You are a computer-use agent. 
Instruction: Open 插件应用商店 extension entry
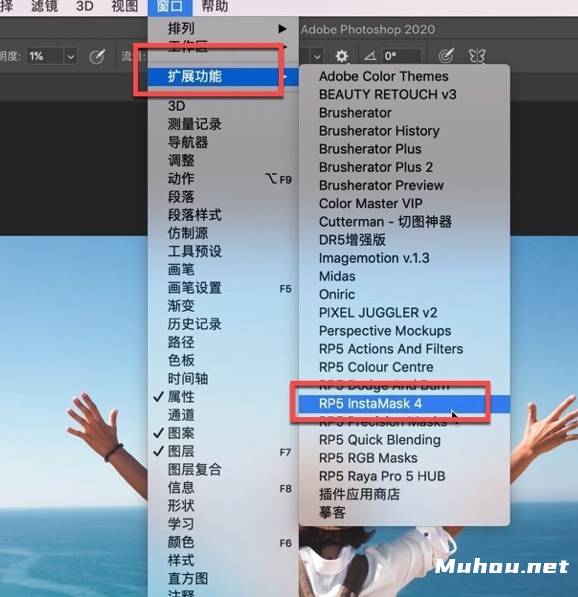coord(404,495)
